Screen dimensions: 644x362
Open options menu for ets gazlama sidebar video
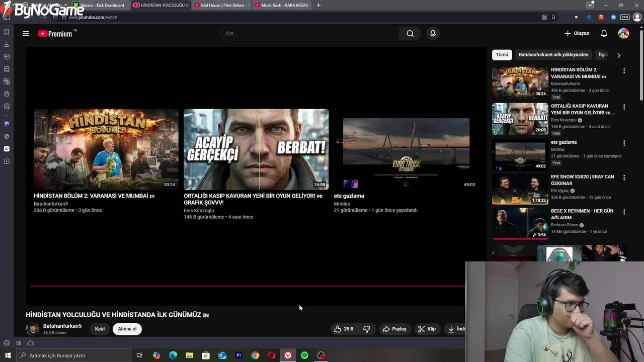[624, 143]
